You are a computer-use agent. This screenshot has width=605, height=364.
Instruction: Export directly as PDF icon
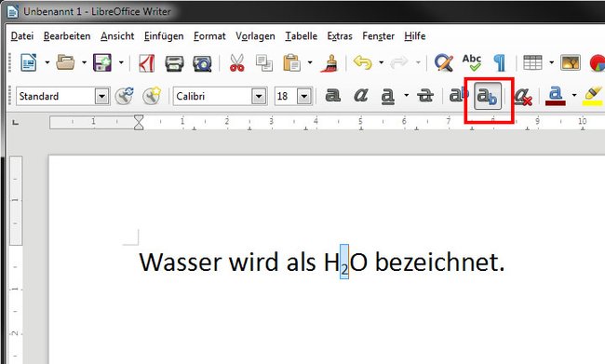(x=146, y=63)
